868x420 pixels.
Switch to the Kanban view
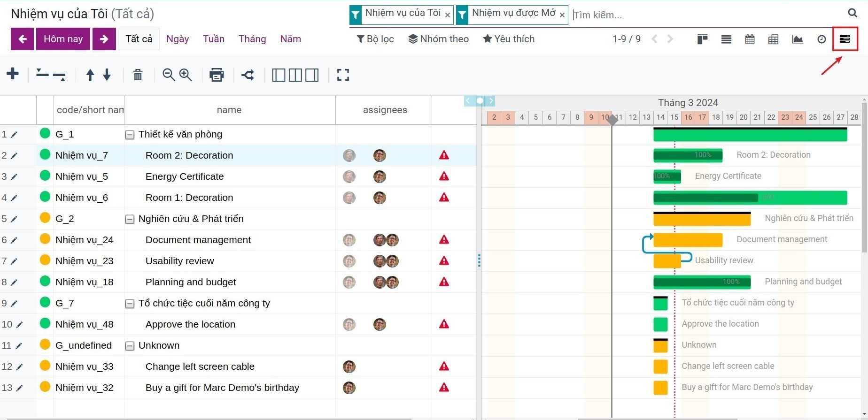click(703, 39)
